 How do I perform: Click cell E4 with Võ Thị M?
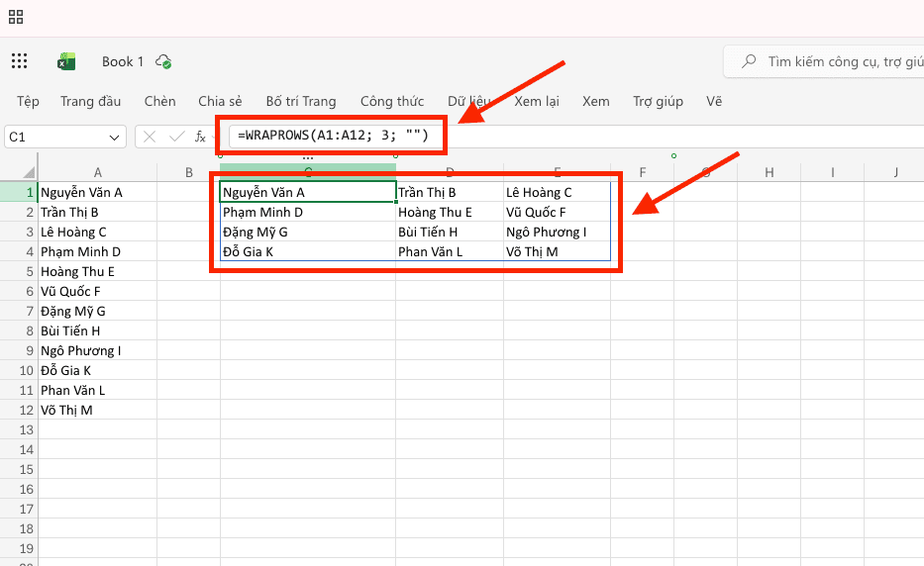[x=557, y=251]
